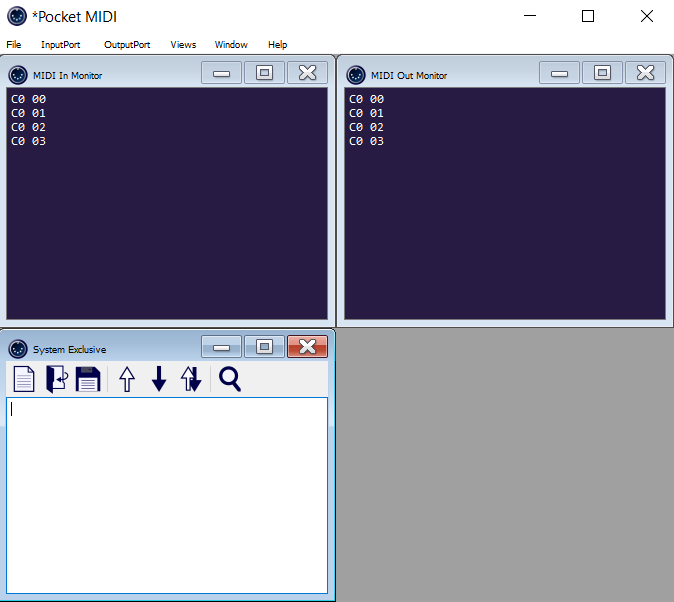Click inside the System Exclusive text area
Screen dimensions: 674x602
pyautogui.click(x=167, y=495)
